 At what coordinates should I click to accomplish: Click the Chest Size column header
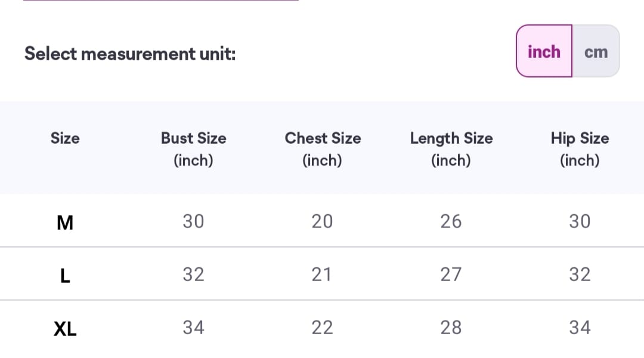point(323,149)
